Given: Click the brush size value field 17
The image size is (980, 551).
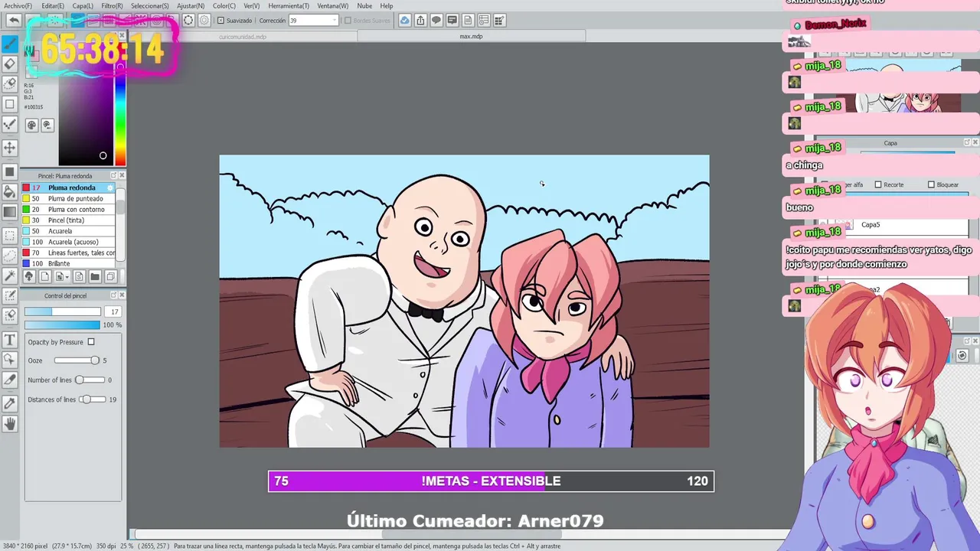Looking at the screenshot, I should [114, 311].
